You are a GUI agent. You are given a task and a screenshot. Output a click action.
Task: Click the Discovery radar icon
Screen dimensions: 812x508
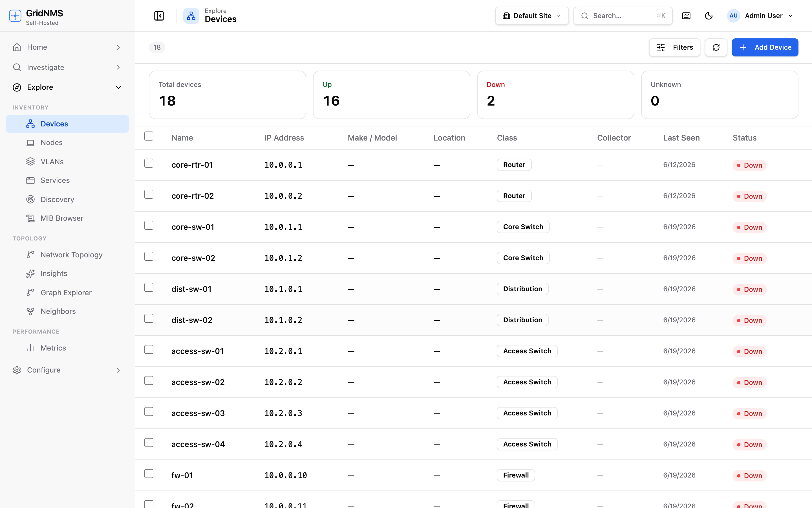point(30,200)
